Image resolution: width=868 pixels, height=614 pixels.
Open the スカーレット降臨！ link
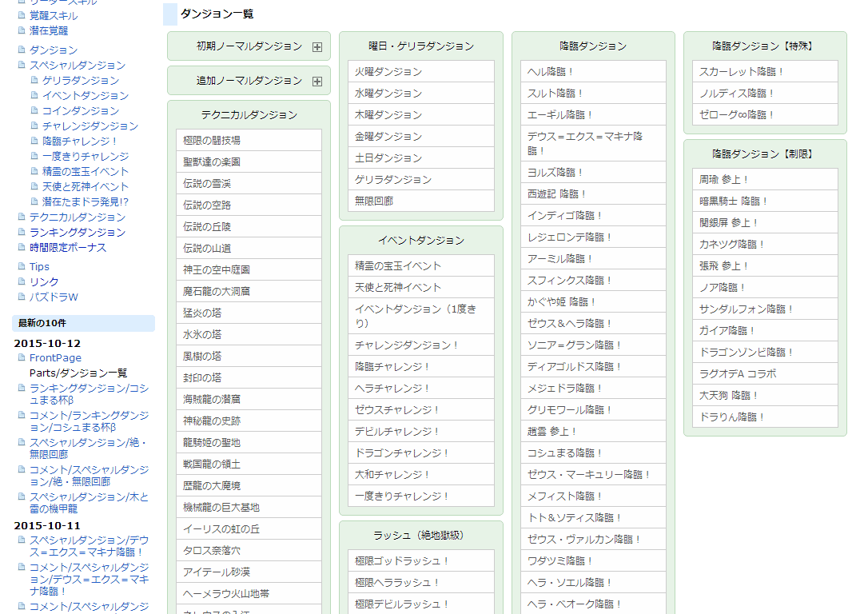pyautogui.click(x=742, y=71)
